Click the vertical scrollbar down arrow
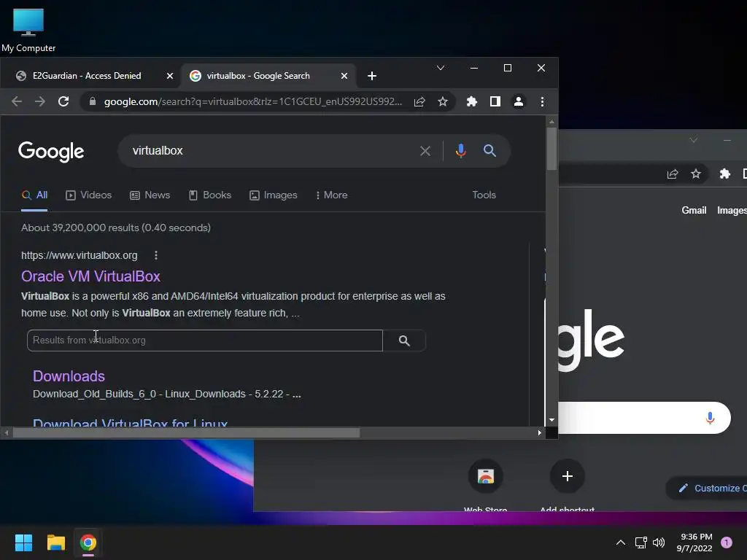The height and width of the screenshot is (560, 747). coord(551,420)
